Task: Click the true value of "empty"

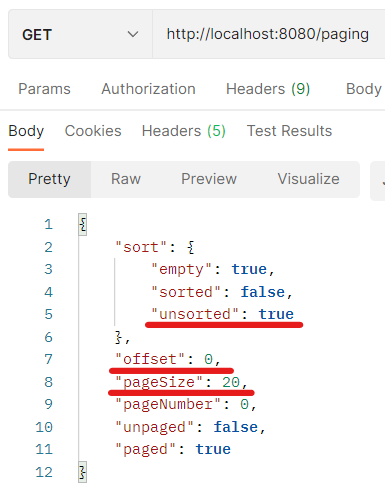Action: [249, 270]
